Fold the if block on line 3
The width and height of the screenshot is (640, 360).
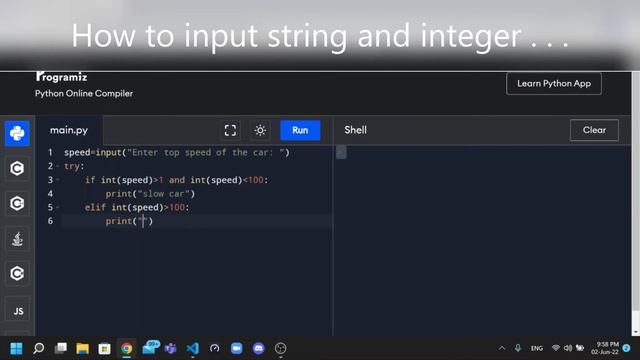point(58,180)
